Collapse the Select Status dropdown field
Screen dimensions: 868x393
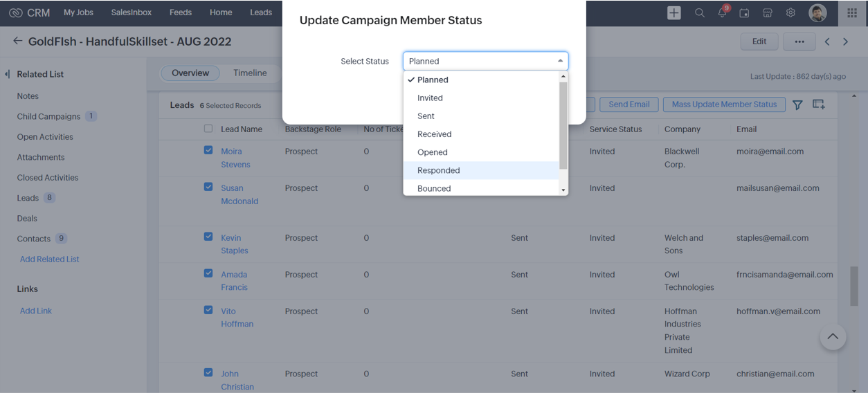pos(485,61)
